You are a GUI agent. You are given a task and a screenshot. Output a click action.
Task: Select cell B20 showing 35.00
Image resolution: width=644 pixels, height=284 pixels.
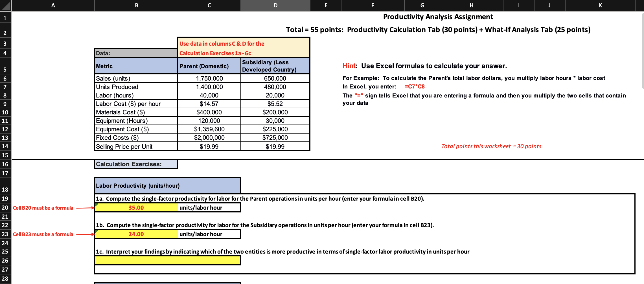pyautogui.click(x=136, y=208)
